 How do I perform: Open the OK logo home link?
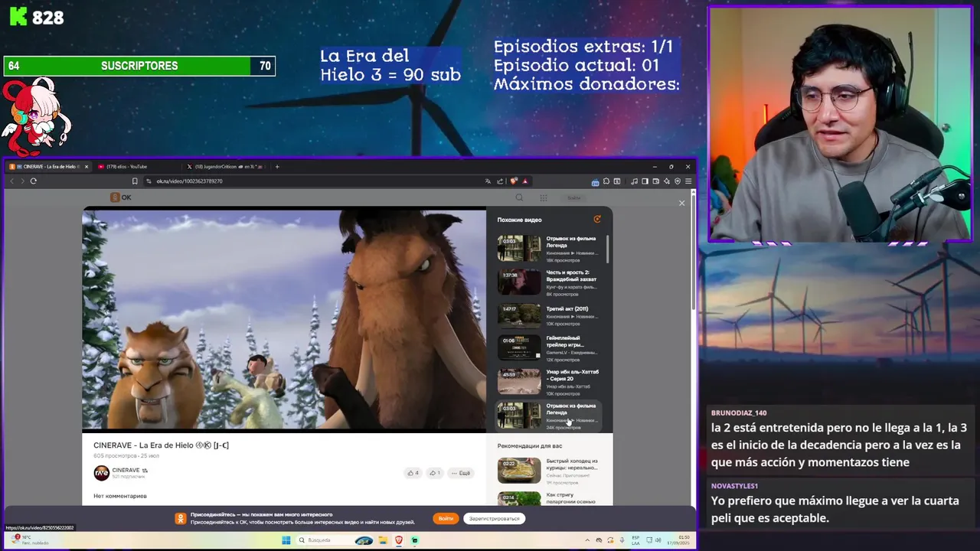(121, 197)
